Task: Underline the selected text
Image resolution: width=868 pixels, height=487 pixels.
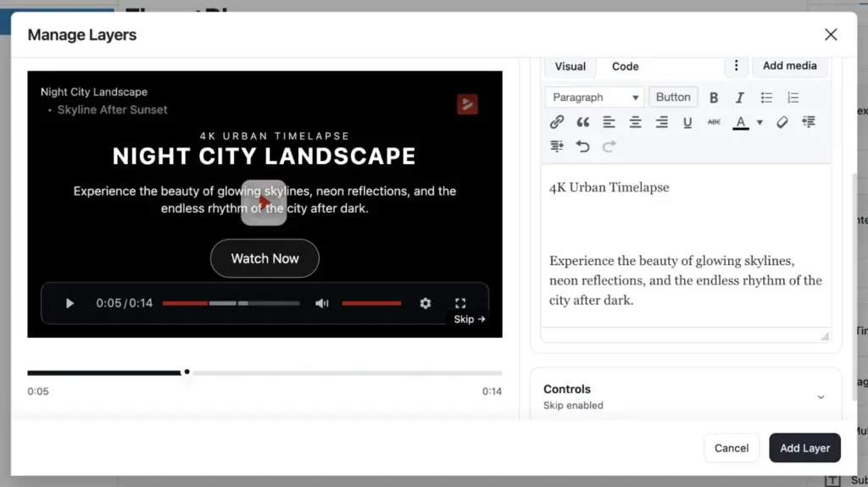Action: click(x=687, y=122)
